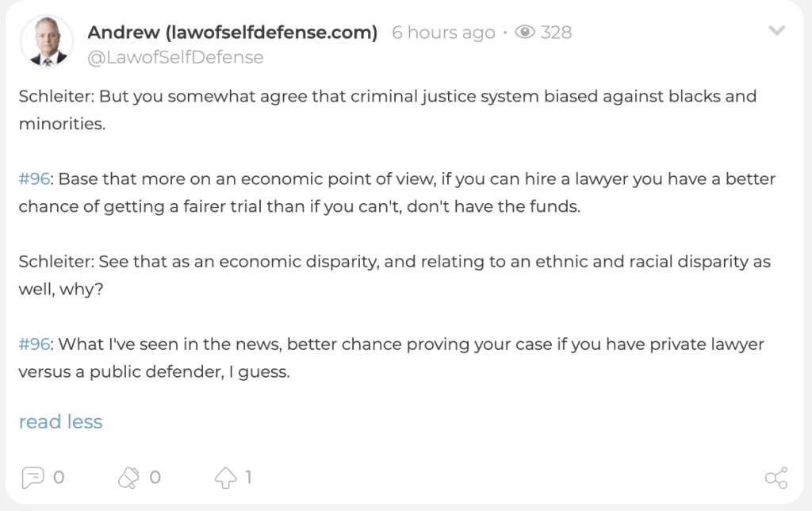812x511 pixels.
Task: Open the first #96 hashtag link
Action: coord(34,179)
